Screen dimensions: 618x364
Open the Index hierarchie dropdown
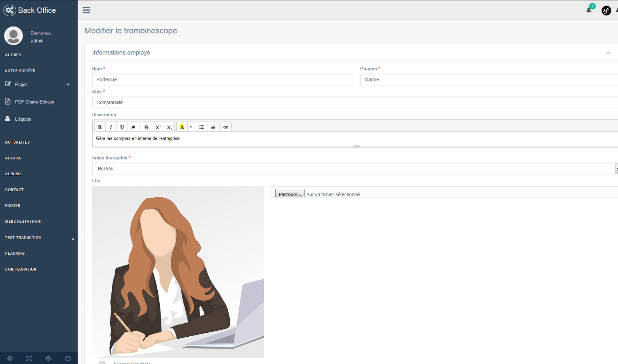point(355,169)
